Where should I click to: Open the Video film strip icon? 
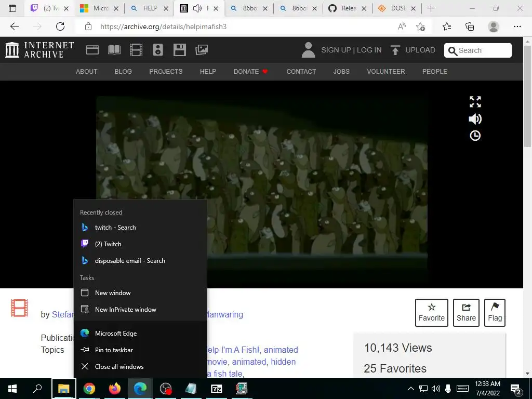tap(136, 50)
